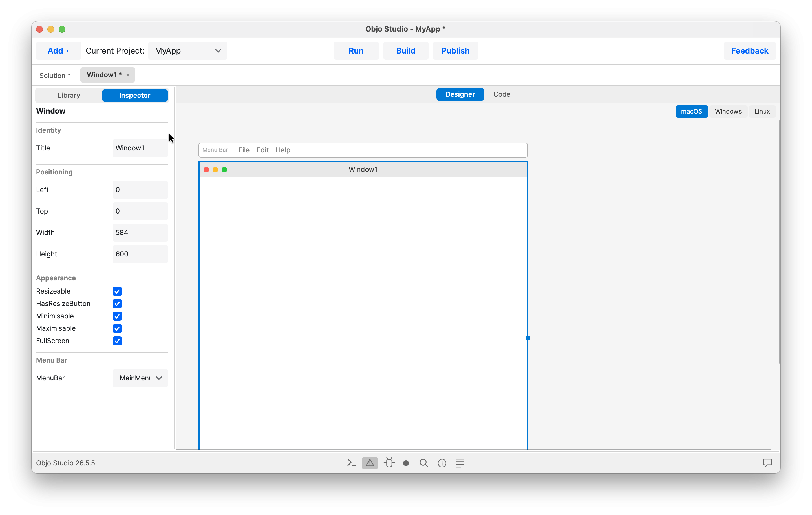The width and height of the screenshot is (812, 515).
Task: Click the Title input field
Action: pyautogui.click(x=140, y=148)
